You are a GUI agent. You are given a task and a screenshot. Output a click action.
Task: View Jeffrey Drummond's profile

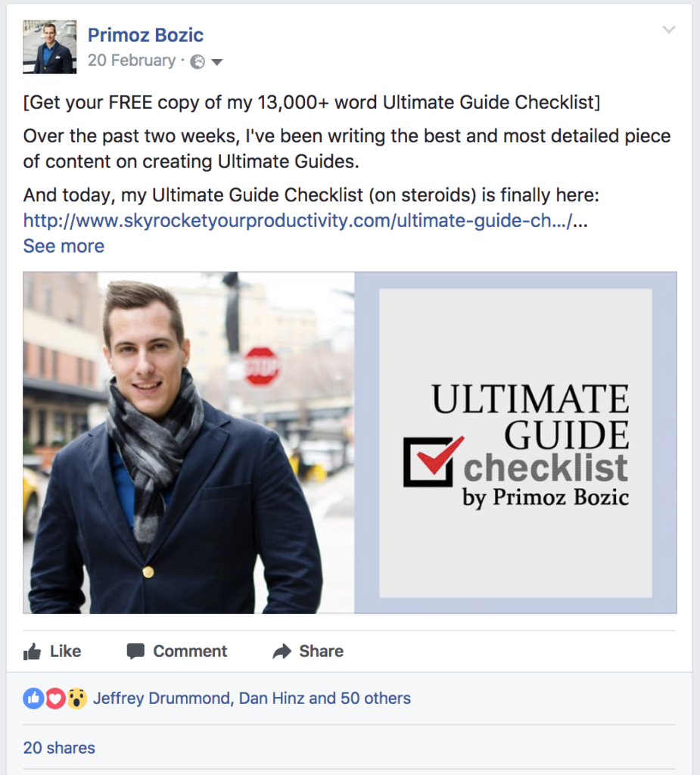(162, 699)
